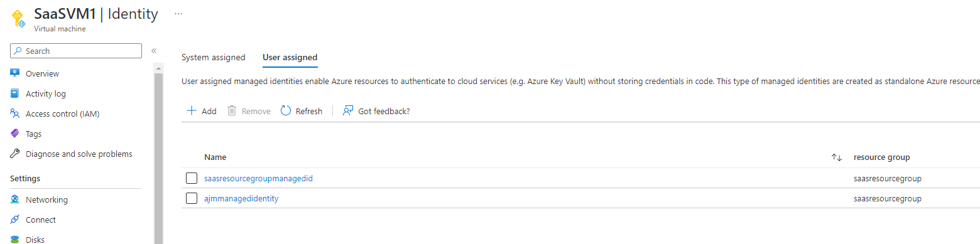980x244 pixels.
Task: Switch to the System assigned tab
Action: click(213, 57)
